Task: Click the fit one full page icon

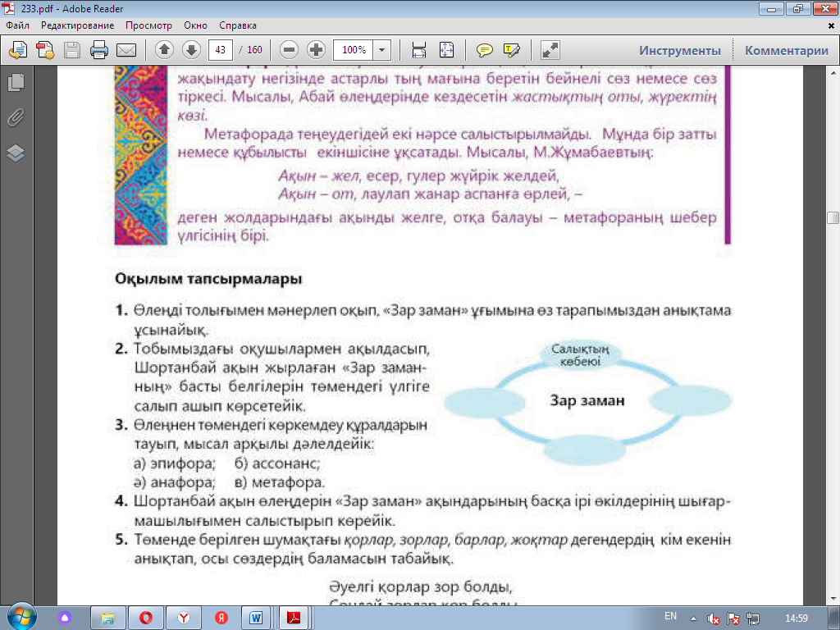Action: click(x=446, y=50)
